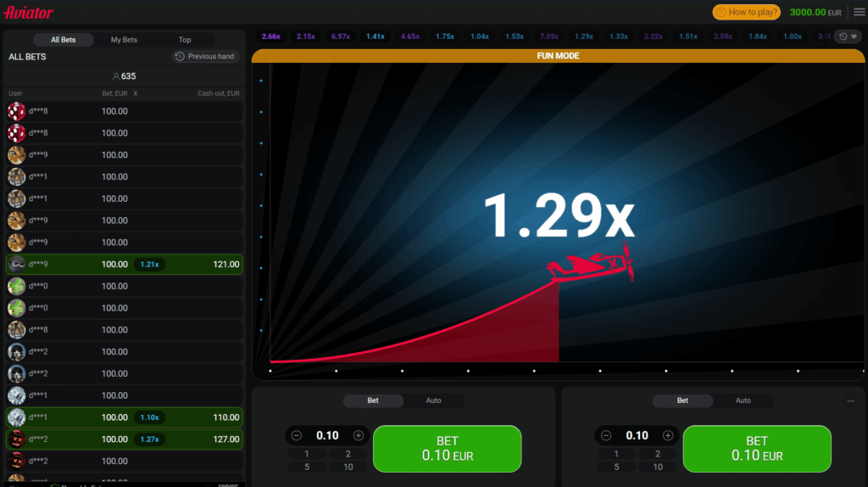The height and width of the screenshot is (487, 868).
Task: Open the Top tab
Action: pos(185,40)
